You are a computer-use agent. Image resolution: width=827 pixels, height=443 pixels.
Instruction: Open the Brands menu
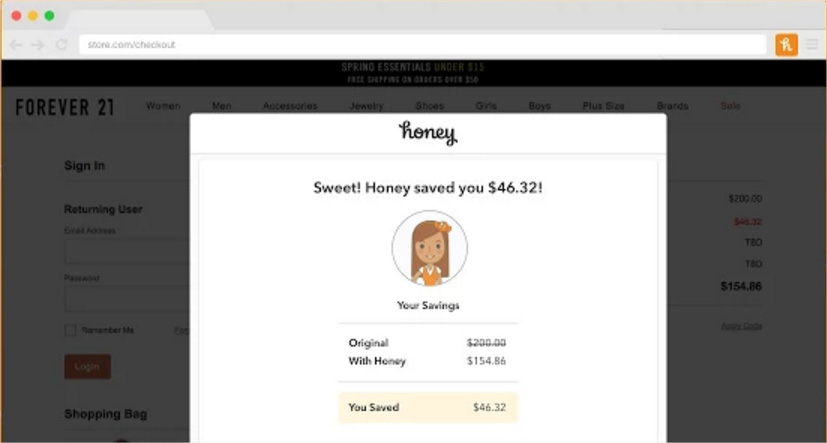point(672,106)
